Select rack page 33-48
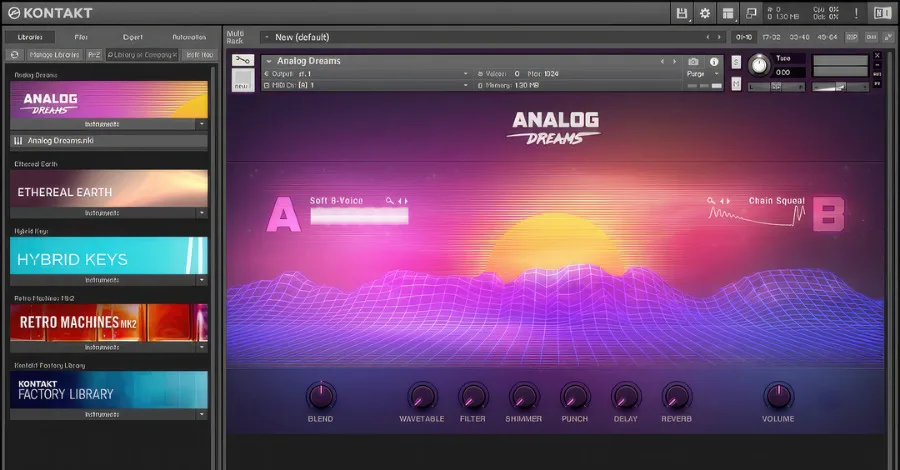Image resolution: width=900 pixels, height=470 pixels. (x=799, y=37)
